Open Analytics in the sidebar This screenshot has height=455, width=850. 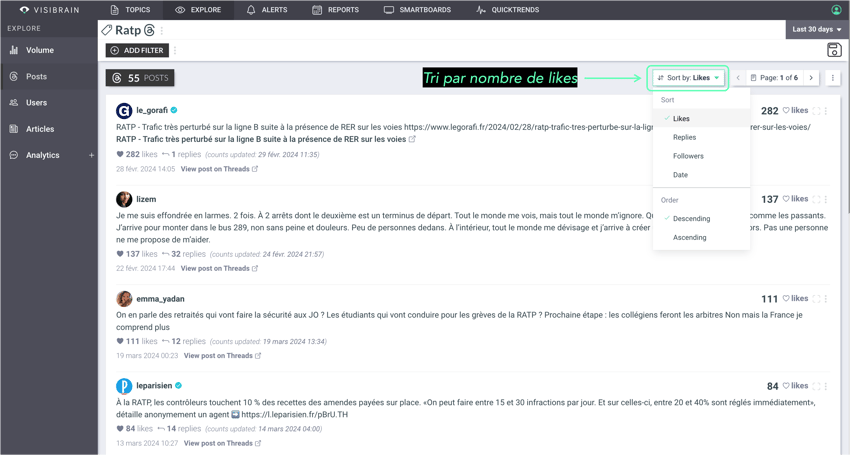click(x=42, y=155)
